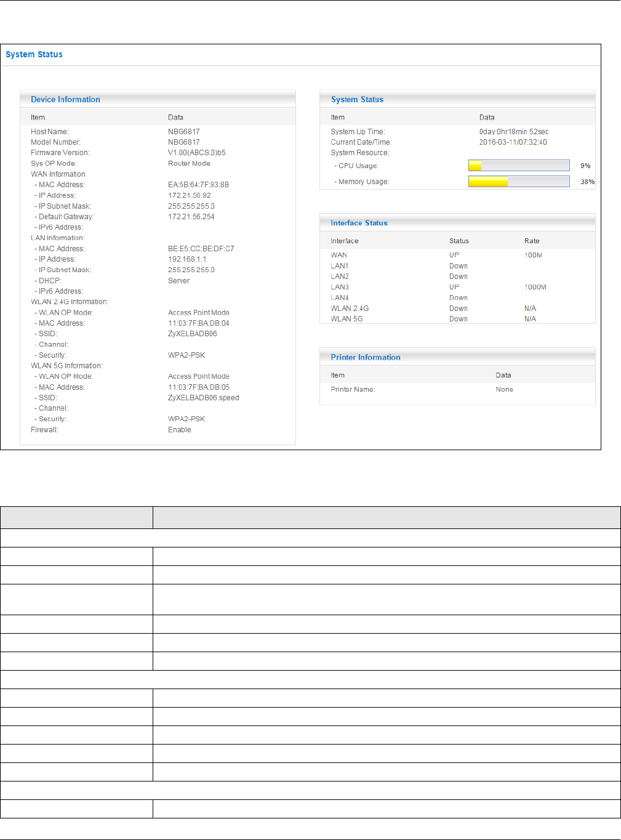Viewport: 621px width, 840px height.
Task: Click the WLAN 2.4G Information heading
Action: (x=70, y=302)
